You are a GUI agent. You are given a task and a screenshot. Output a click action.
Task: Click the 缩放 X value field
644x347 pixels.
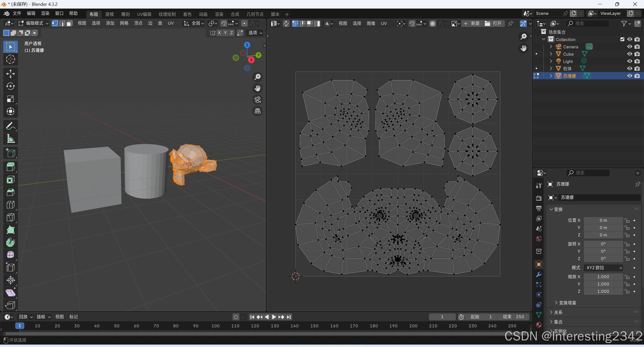603,277
